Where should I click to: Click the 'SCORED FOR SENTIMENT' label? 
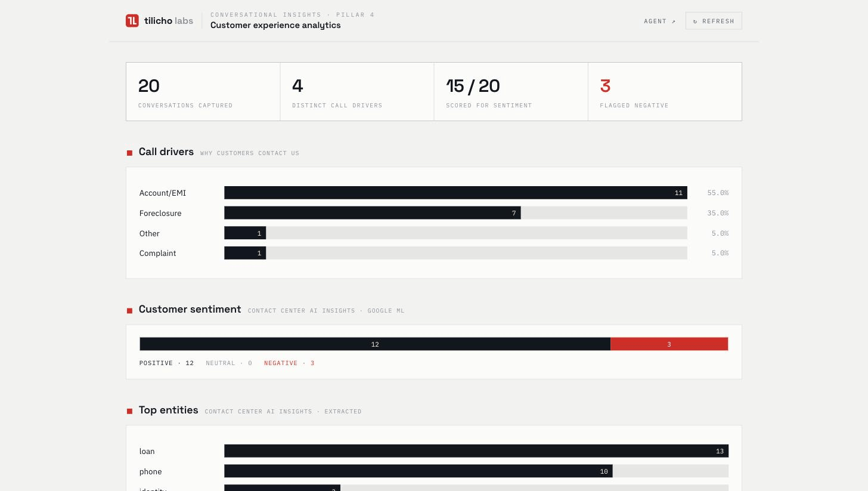489,106
